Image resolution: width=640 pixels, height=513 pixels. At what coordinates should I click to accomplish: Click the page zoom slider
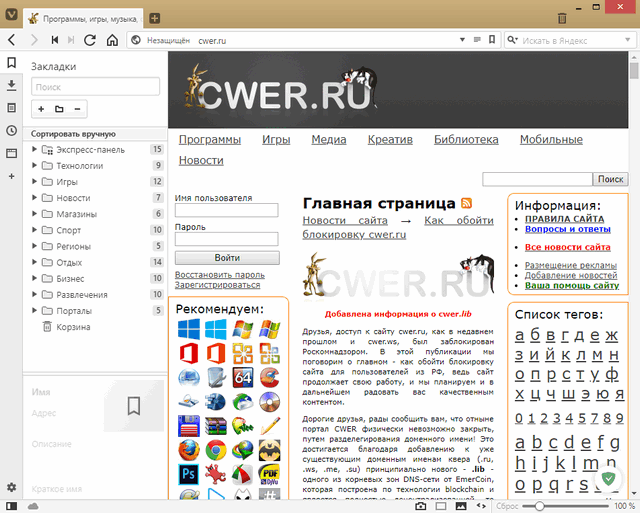coord(540,506)
